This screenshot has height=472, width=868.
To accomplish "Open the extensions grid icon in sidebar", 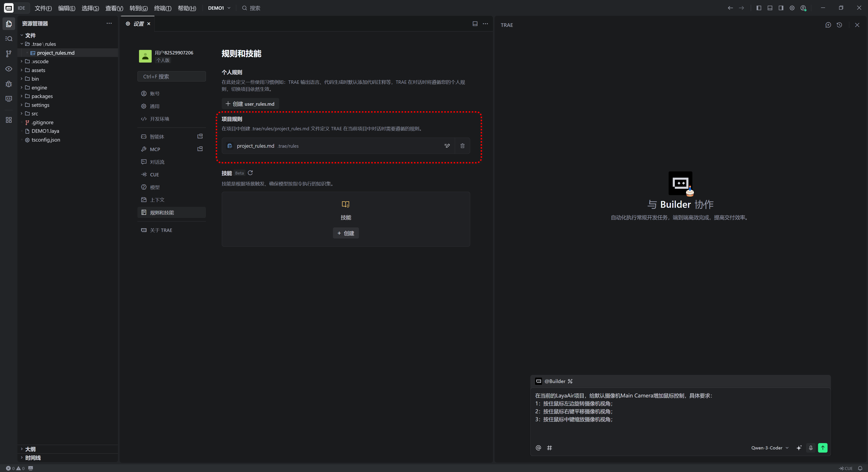I will 9,120.
